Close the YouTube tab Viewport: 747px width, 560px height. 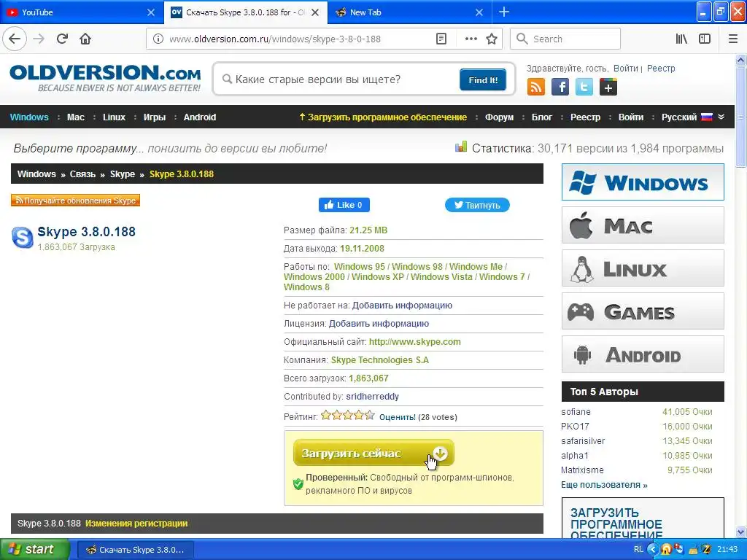[x=151, y=12]
